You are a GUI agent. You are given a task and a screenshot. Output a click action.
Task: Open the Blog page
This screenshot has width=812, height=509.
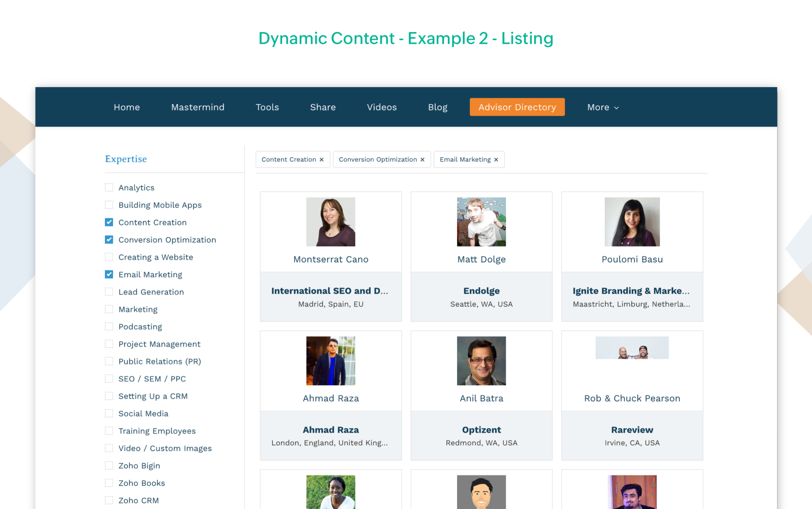tap(438, 107)
